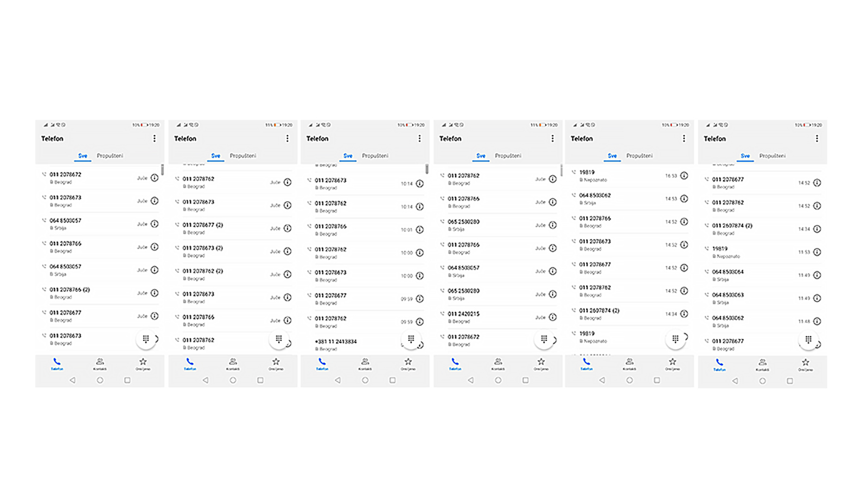Open Omiljeno favorites in the fourth screen's bottom bar

(x=541, y=364)
